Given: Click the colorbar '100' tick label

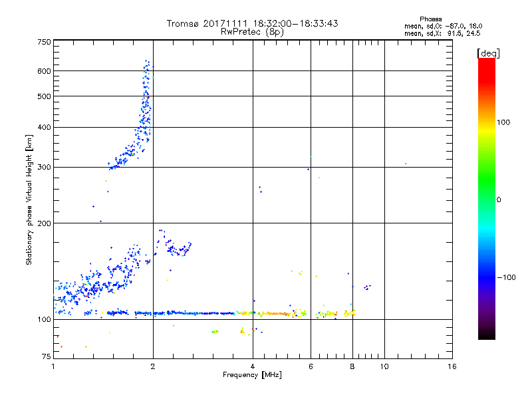Looking at the screenshot, I should point(503,122).
